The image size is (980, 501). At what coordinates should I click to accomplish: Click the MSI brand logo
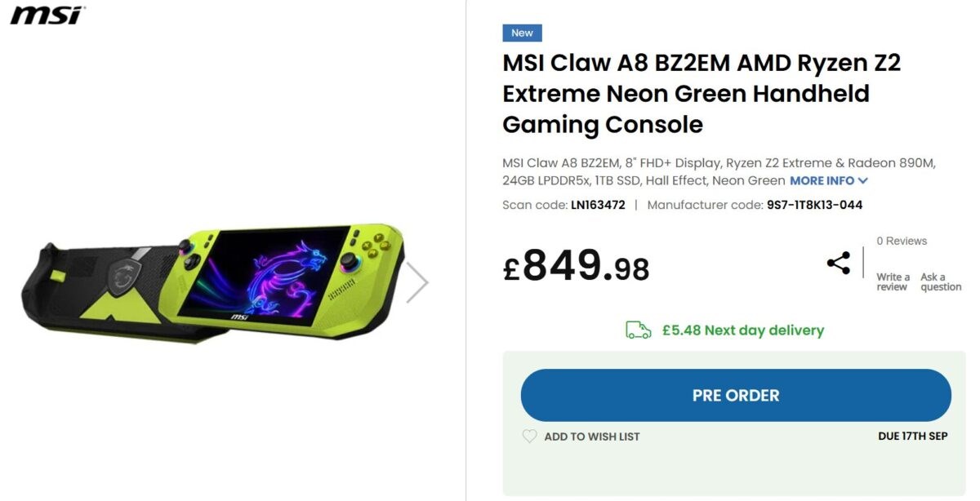point(47,15)
